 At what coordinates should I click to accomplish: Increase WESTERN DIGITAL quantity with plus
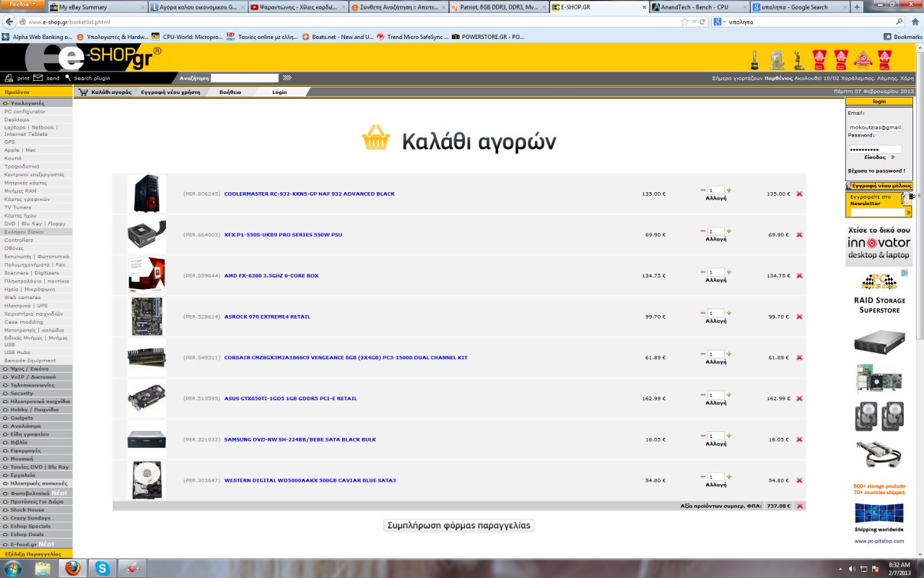click(x=729, y=476)
